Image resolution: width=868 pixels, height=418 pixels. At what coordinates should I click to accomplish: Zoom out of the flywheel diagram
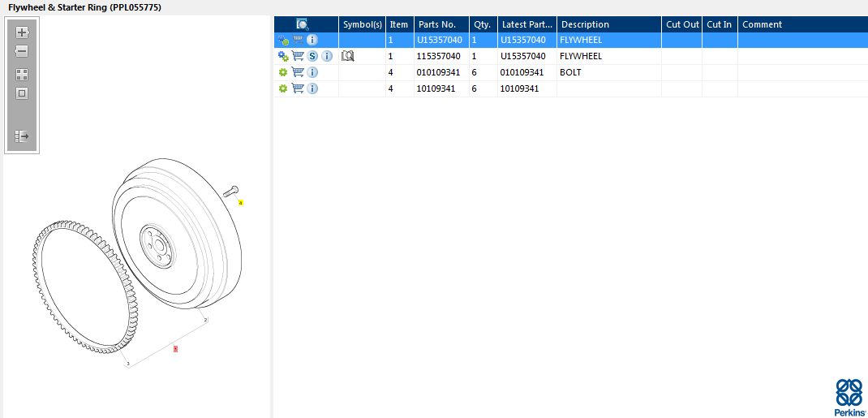pos(22,51)
